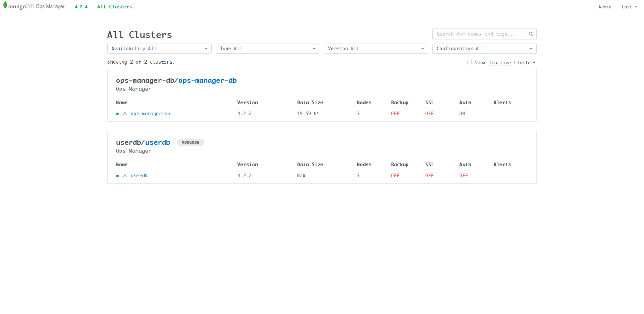Screen dimensions: 644x314
Task: Open the Last user menu
Action: (x=629, y=7)
